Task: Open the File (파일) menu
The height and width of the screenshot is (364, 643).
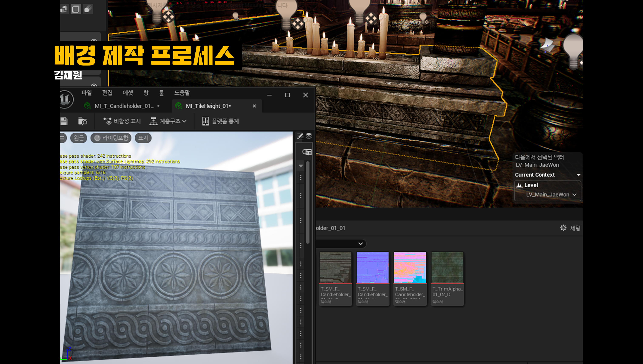Action: tap(86, 93)
